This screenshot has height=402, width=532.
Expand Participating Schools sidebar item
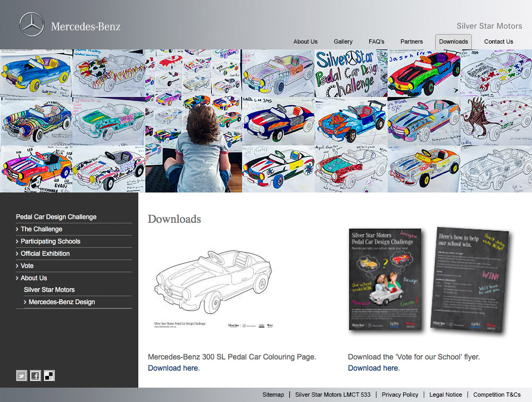click(x=51, y=241)
